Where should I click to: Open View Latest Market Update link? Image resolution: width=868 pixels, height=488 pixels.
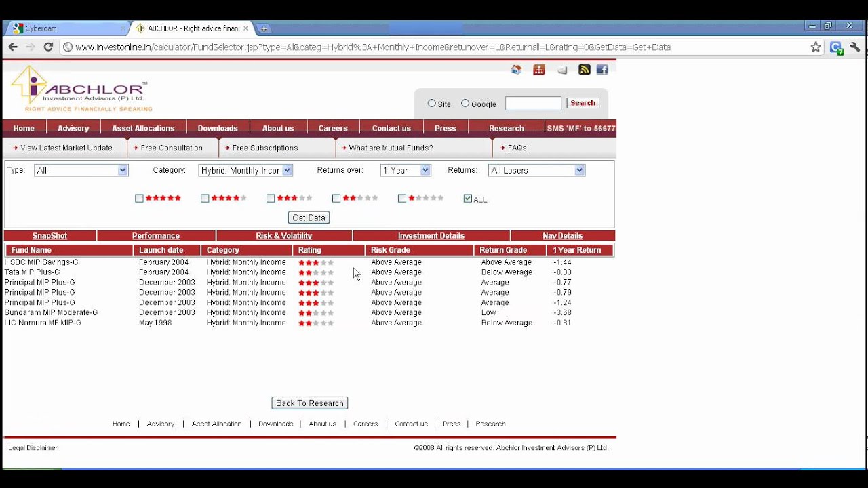click(x=66, y=148)
